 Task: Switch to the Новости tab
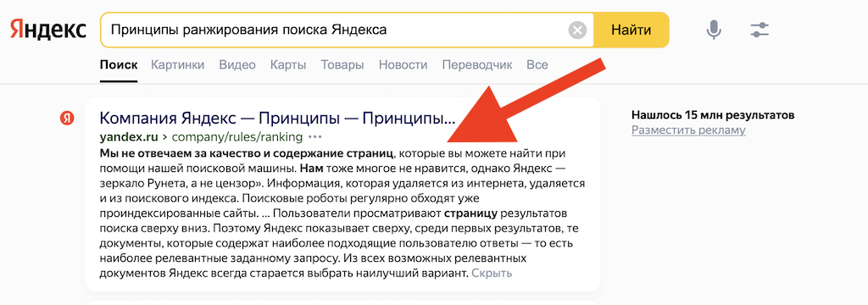click(403, 65)
